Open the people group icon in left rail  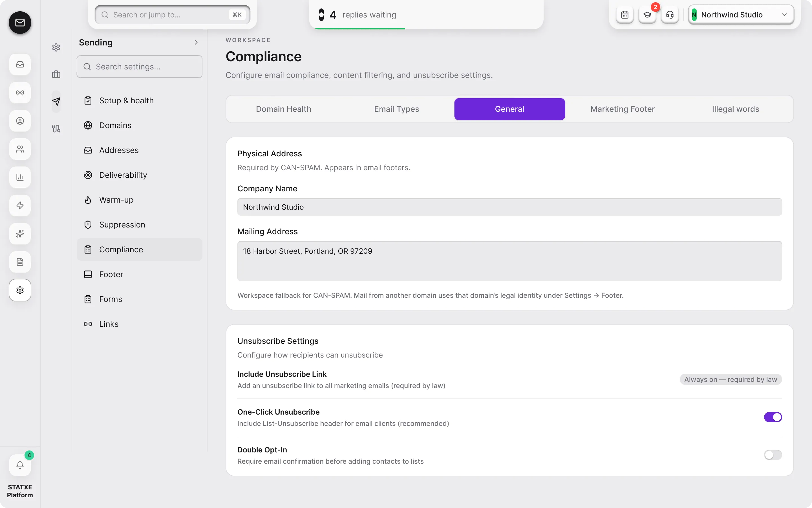pyautogui.click(x=20, y=149)
